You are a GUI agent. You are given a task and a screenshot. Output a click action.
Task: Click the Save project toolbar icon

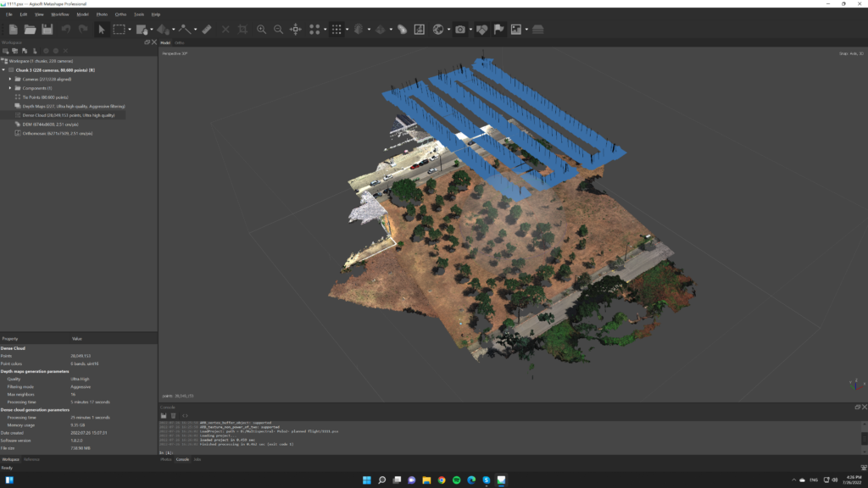point(47,30)
